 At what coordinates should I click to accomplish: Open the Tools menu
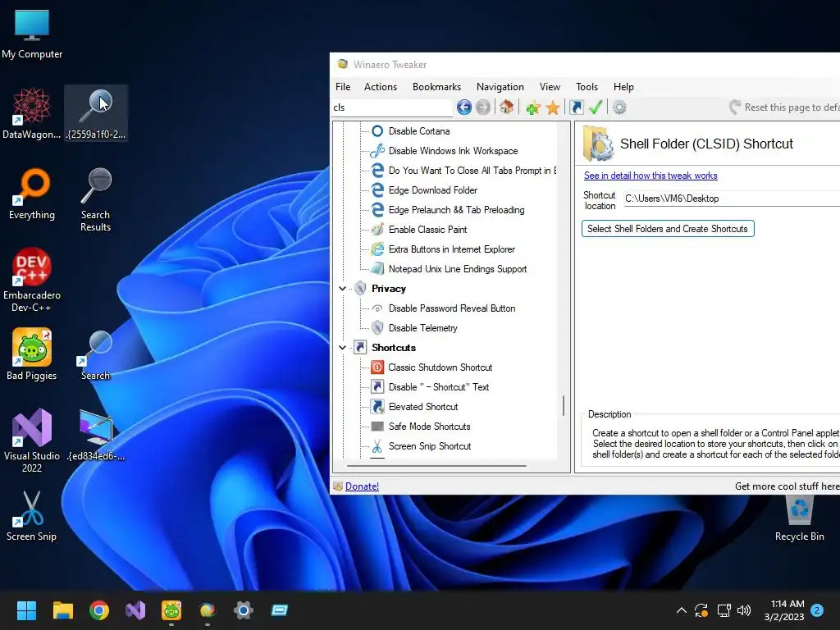click(587, 87)
